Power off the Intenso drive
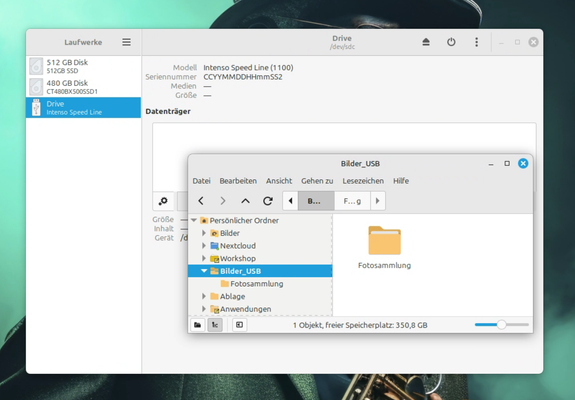The width and height of the screenshot is (575, 400). 451,42
